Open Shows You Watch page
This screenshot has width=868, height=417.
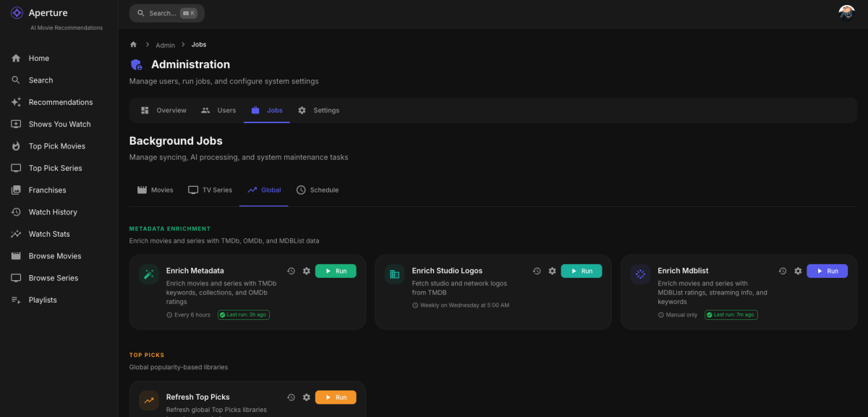pyautogui.click(x=59, y=124)
